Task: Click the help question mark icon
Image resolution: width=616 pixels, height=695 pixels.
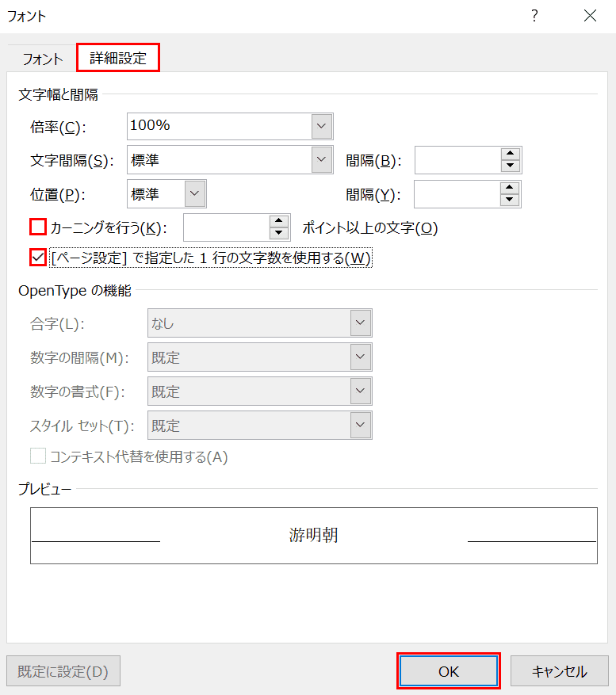Action: click(534, 16)
